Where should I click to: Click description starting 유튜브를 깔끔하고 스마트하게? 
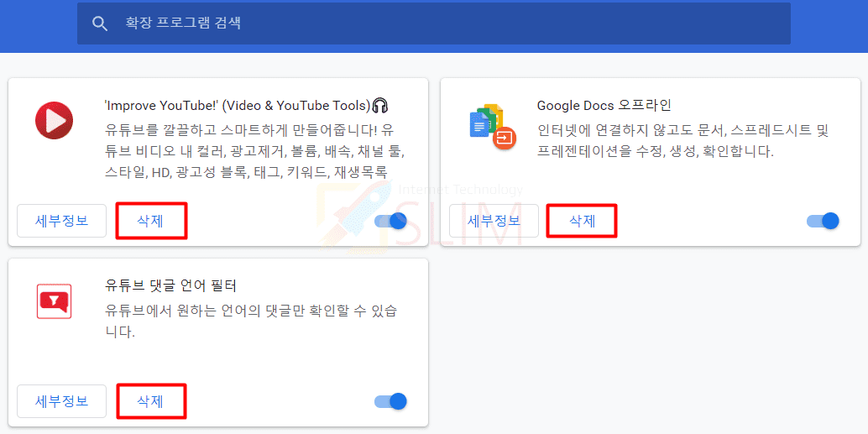click(x=253, y=152)
